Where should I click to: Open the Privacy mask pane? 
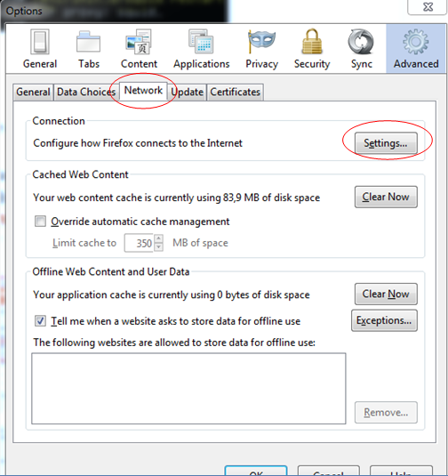click(261, 49)
